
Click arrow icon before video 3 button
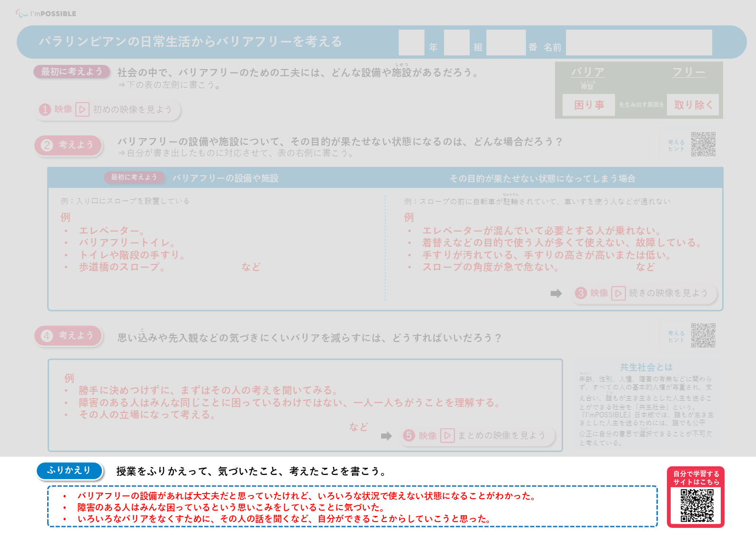556,293
